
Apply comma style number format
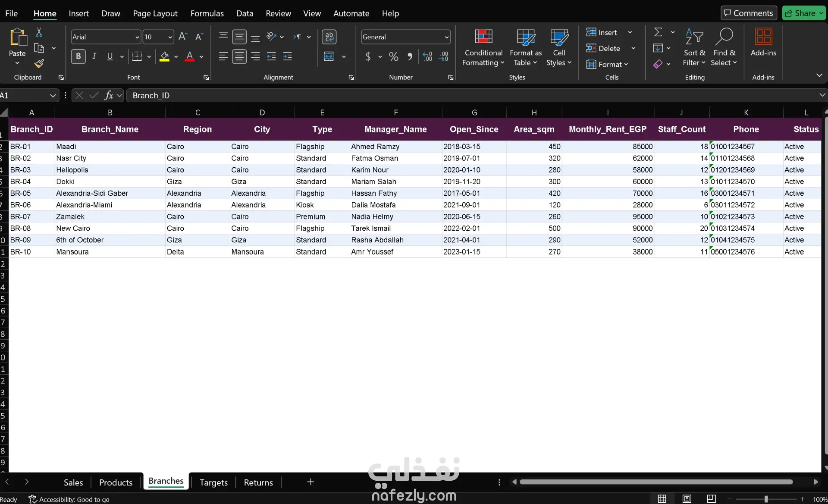pyautogui.click(x=410, y=56)
